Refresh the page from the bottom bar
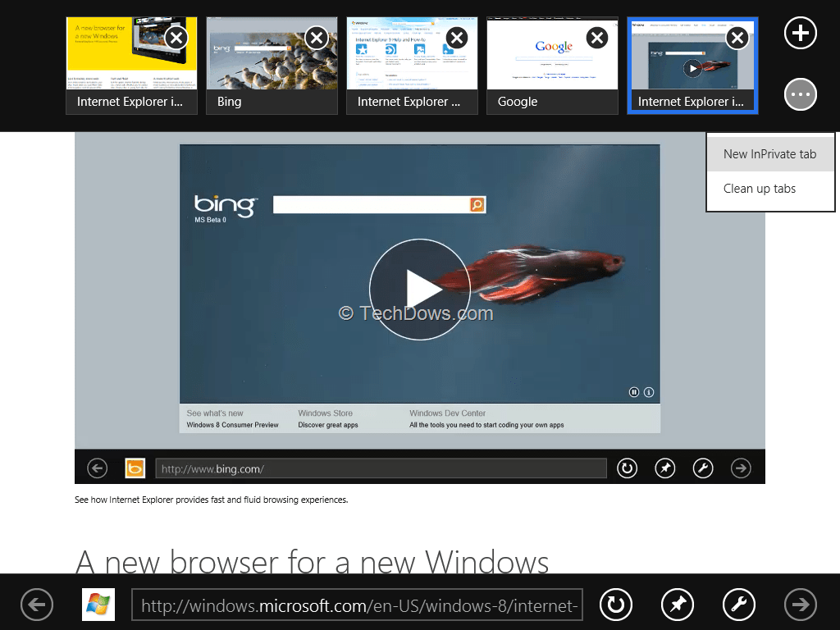840x630 pixels. [616, 605]
